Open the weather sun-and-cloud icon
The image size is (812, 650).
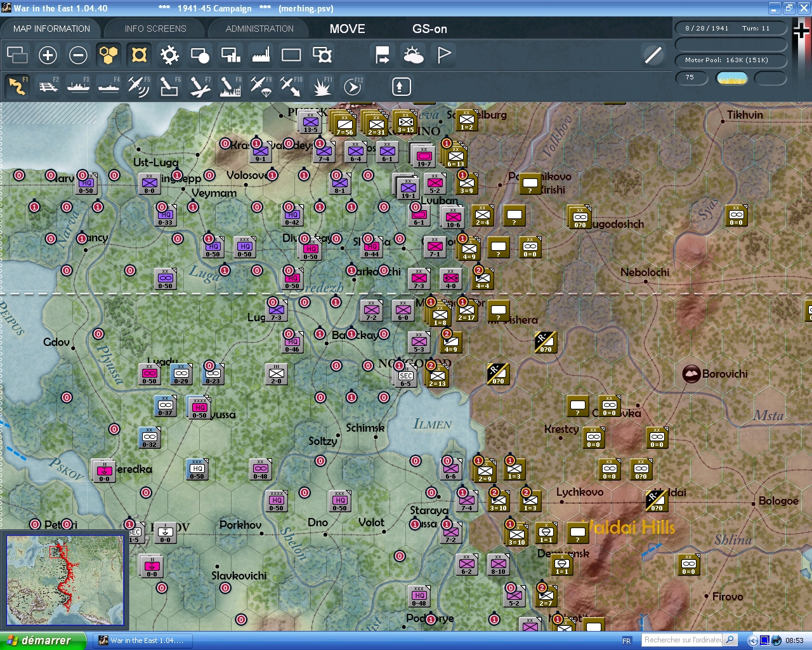[x=414, y=55]
